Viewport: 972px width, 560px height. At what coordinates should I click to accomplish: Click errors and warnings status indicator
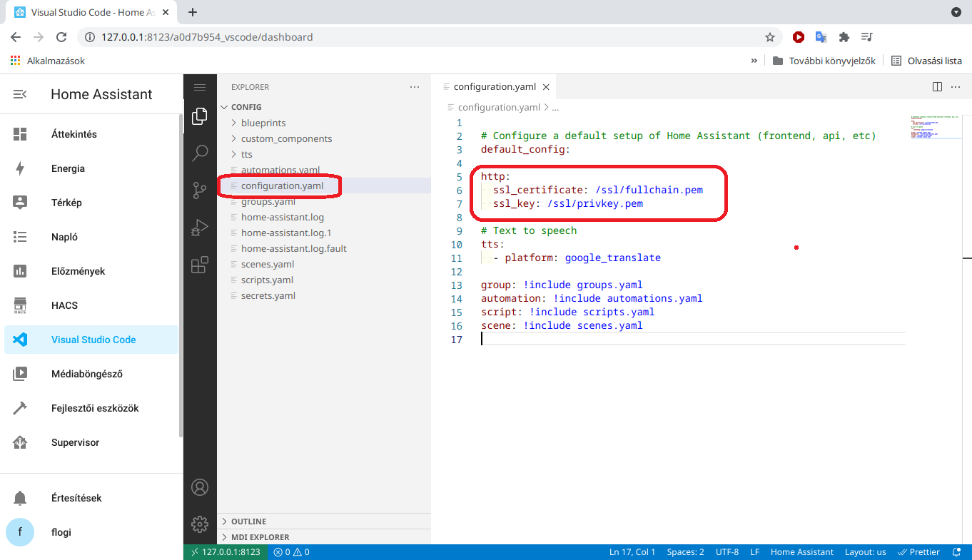click(x=291, y=552)
